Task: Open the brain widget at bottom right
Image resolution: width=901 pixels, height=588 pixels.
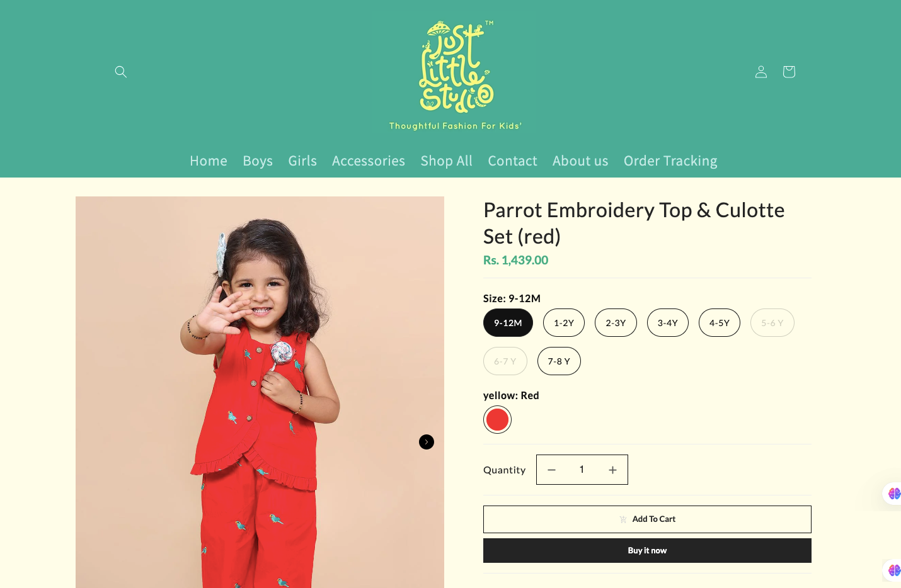Action: (x=893, y=570)
